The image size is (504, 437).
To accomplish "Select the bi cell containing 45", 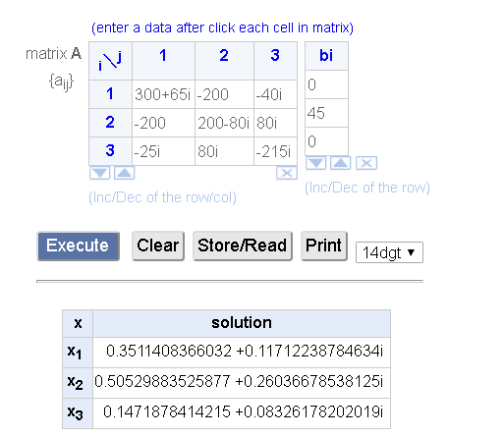I will [326, 113].
